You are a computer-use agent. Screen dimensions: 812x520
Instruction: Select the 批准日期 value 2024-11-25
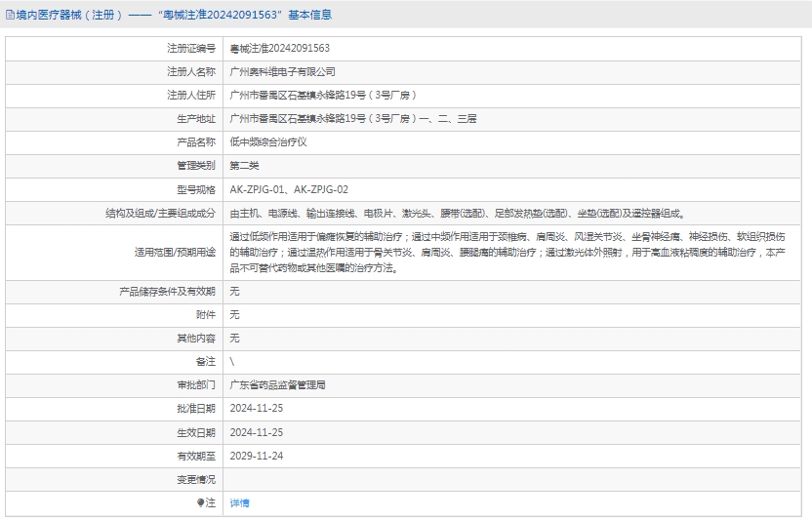pyautogui.click(x=256, y=409)
